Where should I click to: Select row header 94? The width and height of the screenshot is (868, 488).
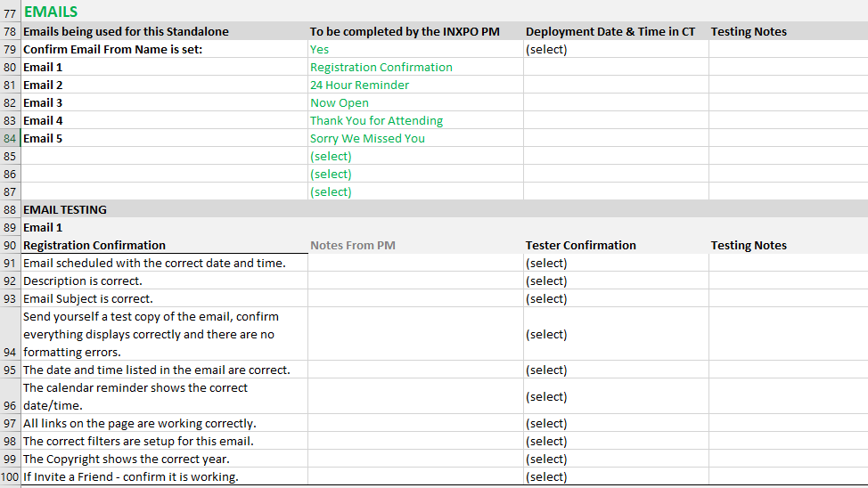(x=10, y=352)
